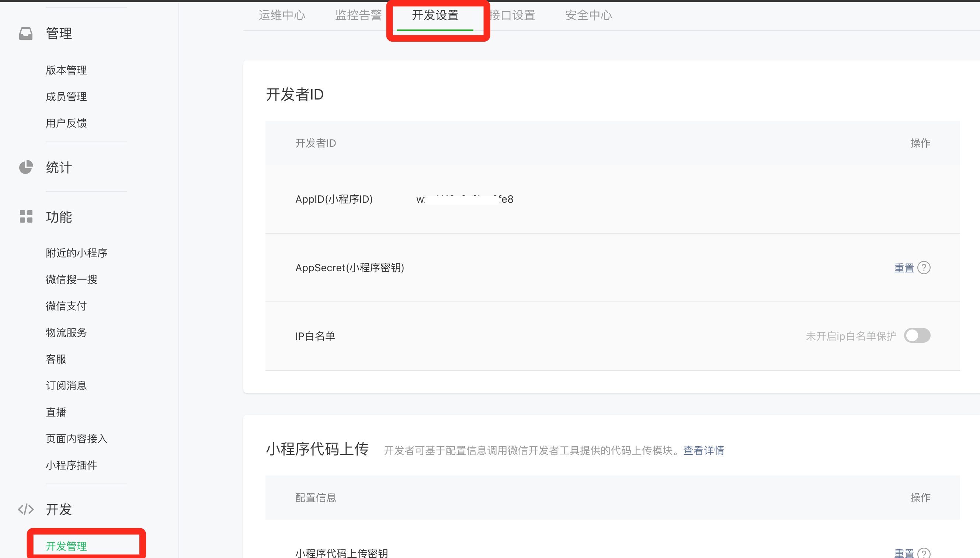Open 版本管理 in the sidebar
The image size is (980, 558).
[x=66, y=70]
